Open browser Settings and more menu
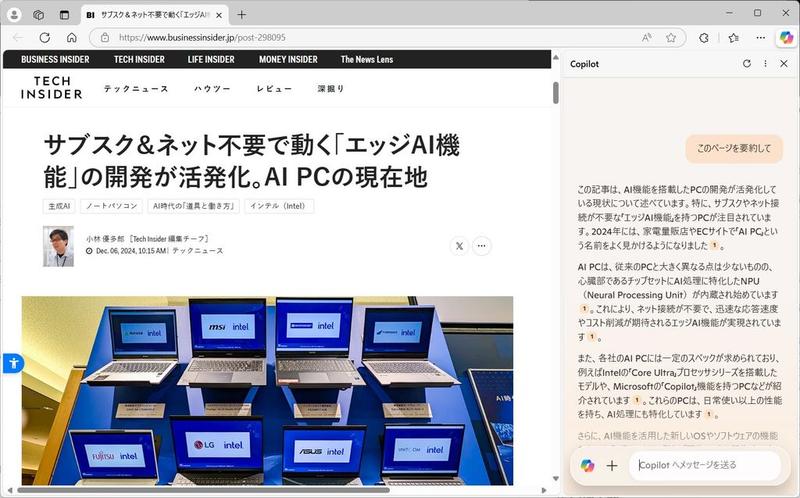Viewport: 800px width, 498px height. 761,37
